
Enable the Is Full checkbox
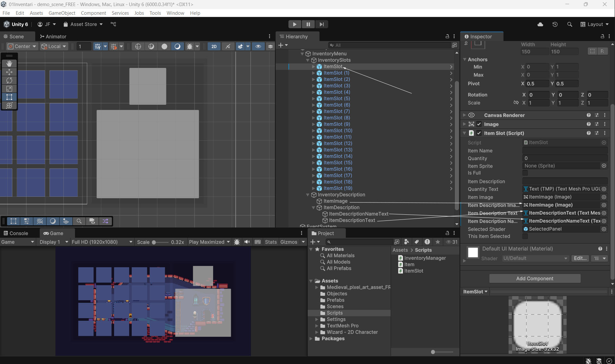tap(525, 173)
